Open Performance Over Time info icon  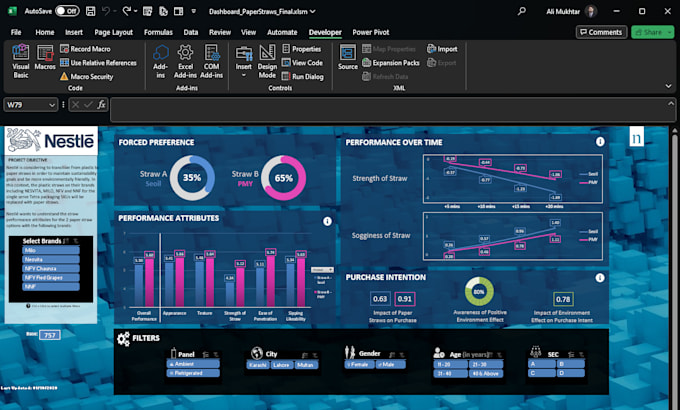pos(600,142)
